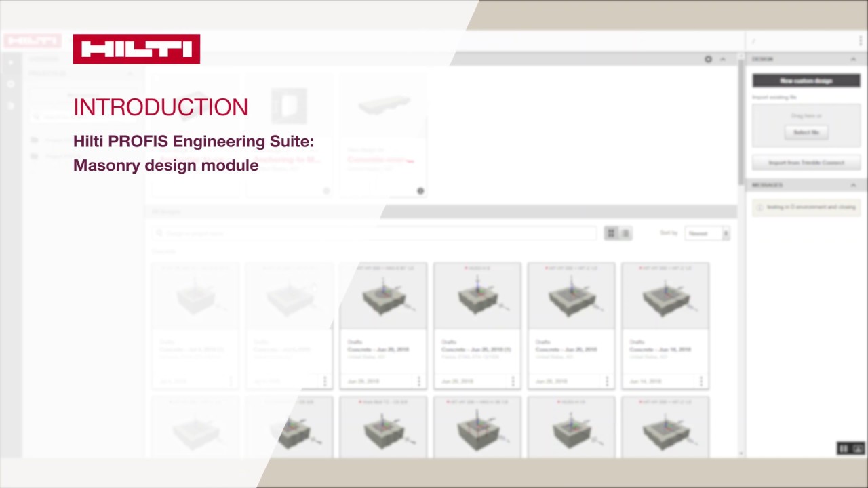
Task: Collapse the quick start section with chevron
Action: (723, 60)
